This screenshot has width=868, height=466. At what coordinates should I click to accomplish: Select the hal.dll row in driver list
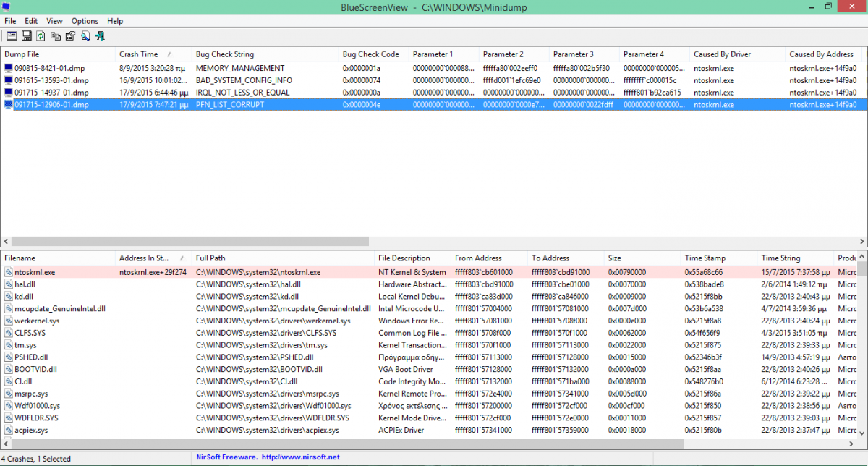[25, 285]
